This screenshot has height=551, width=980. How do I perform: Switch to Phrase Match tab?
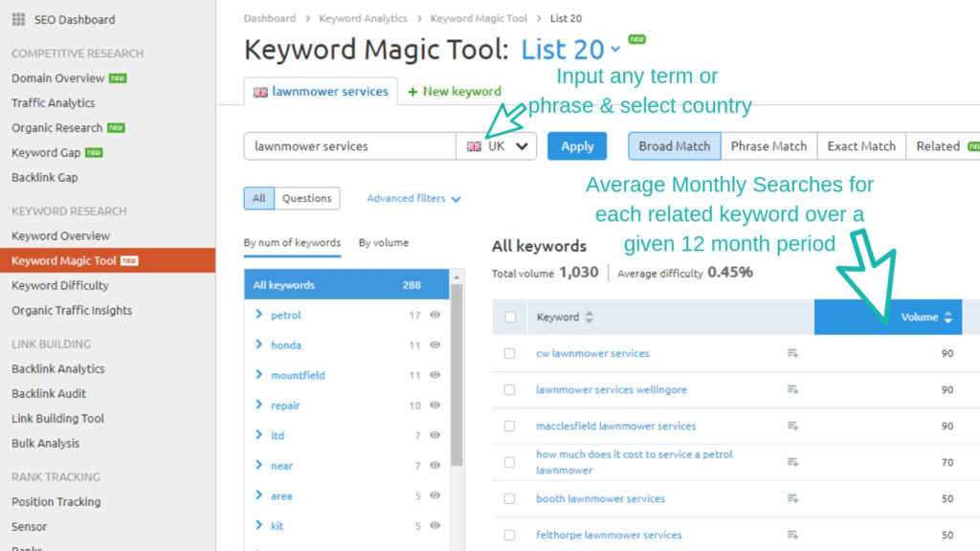(x=768, y=146)
